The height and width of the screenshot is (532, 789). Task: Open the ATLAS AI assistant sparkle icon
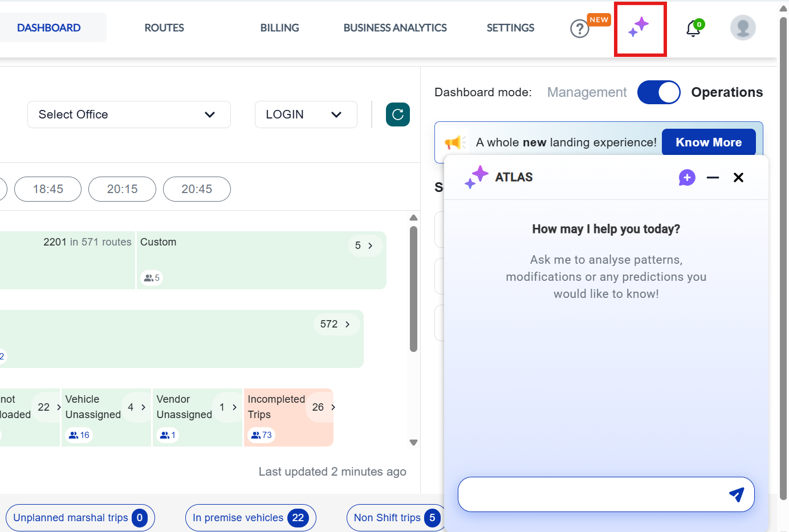point(639,28)
